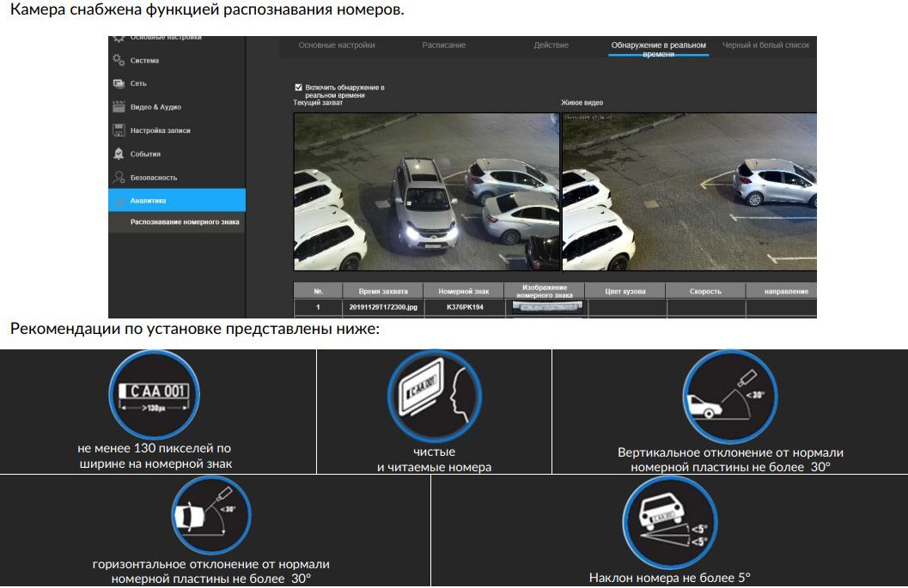Click the Видео & Аудио clapperboard icon

pos(119,106)
